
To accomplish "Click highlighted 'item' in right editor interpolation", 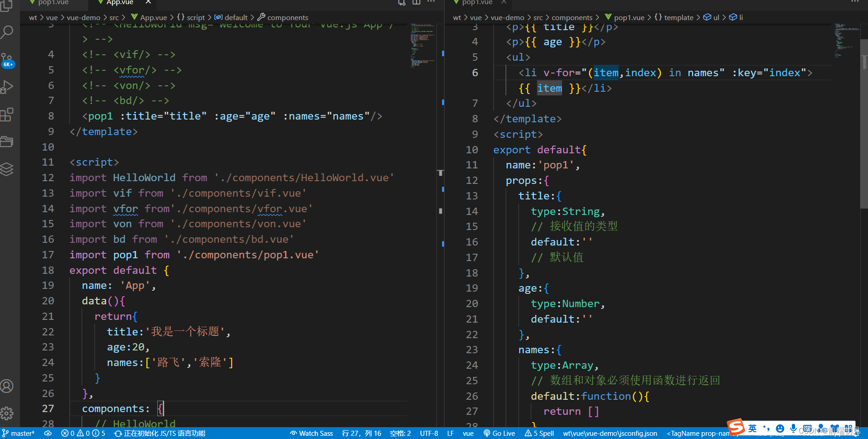I will (x=549, y=88).
